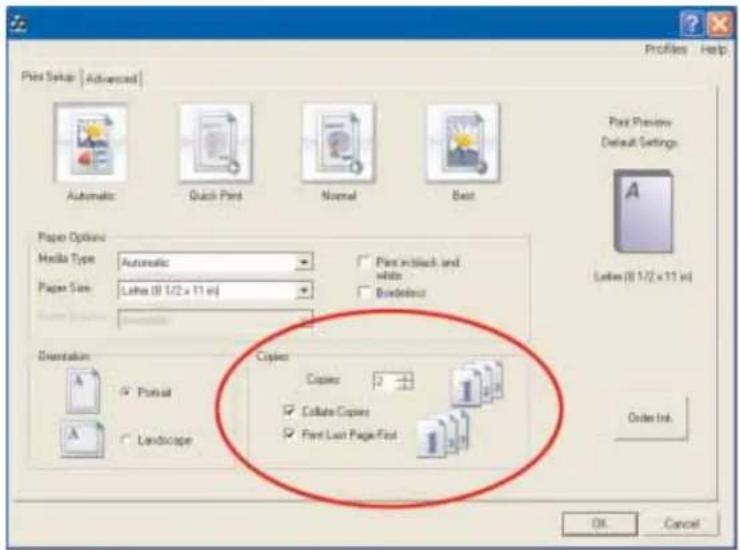The height and width of the screenshot is (550, 740).
Task: Click the Order Ink button
Action: click(650, 418)
